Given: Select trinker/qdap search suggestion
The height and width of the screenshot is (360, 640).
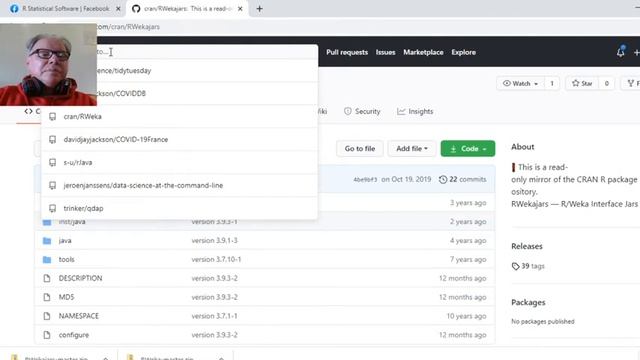Looking at the screenshot, I should [180, 208].
